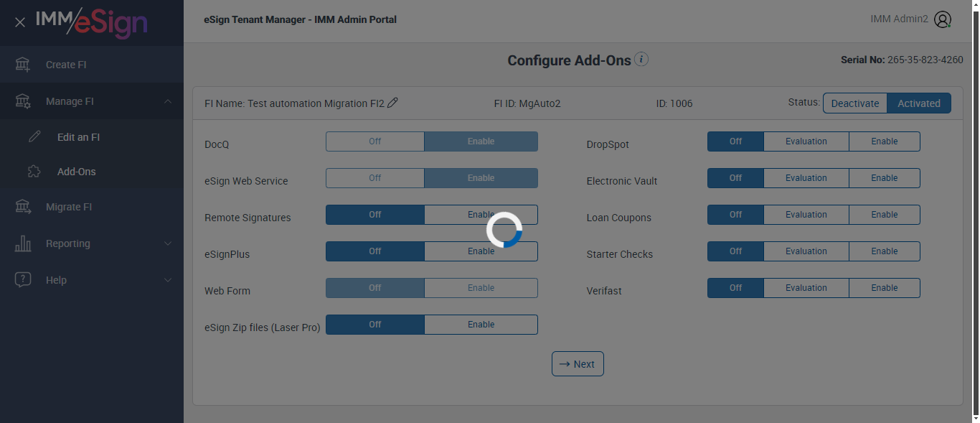Turn DocQ Off
The height and width of the screenshot is (423, 980).
click(375, 141)
